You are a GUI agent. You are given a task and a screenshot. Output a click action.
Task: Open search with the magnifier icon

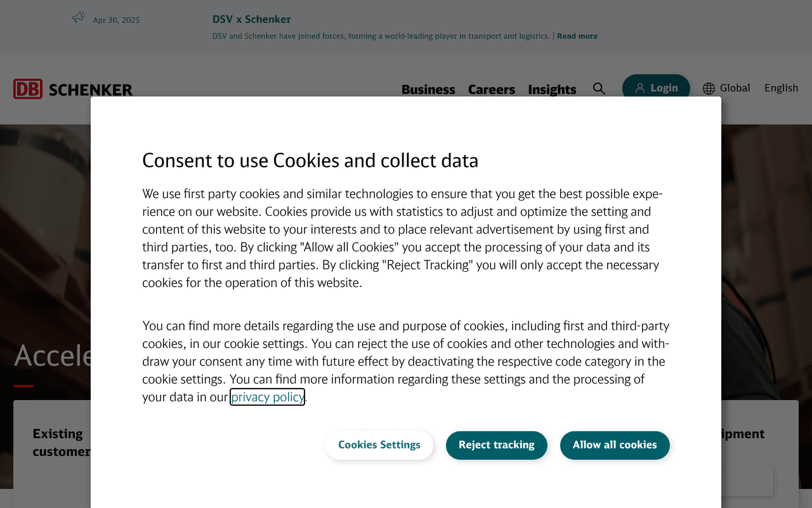click(x=599, y=88)
